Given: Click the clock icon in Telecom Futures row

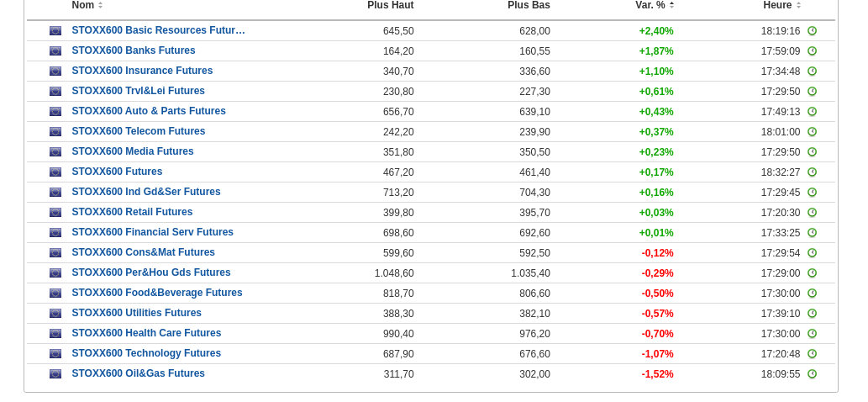Looking at the screenshot, I should click(812, 132).
